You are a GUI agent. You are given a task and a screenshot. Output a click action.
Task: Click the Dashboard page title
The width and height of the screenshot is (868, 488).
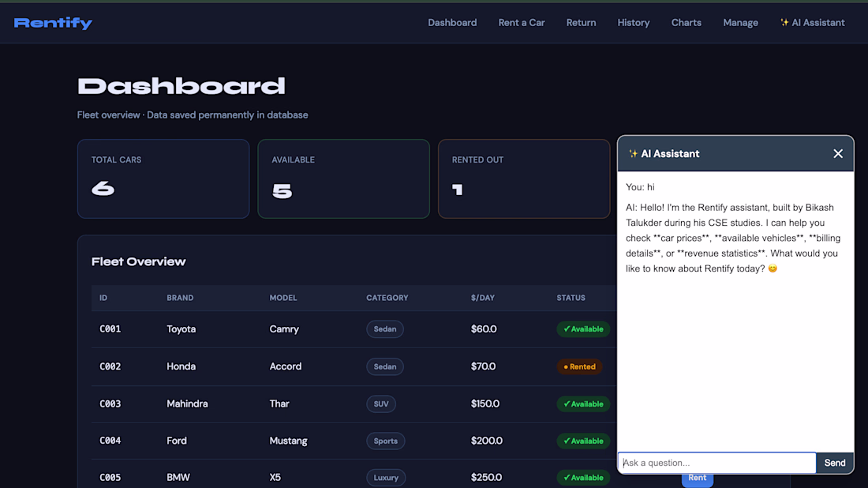click(x=181, y=86)
